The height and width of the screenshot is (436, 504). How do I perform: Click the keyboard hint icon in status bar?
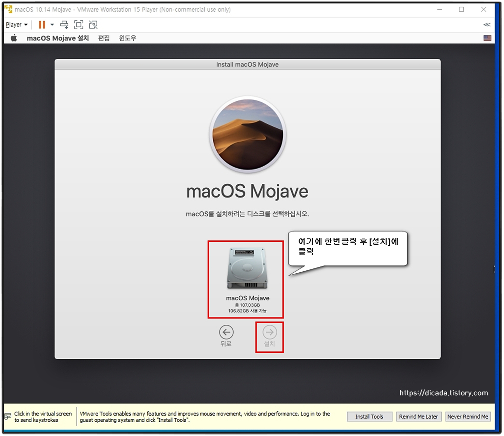tap(8, 417)
